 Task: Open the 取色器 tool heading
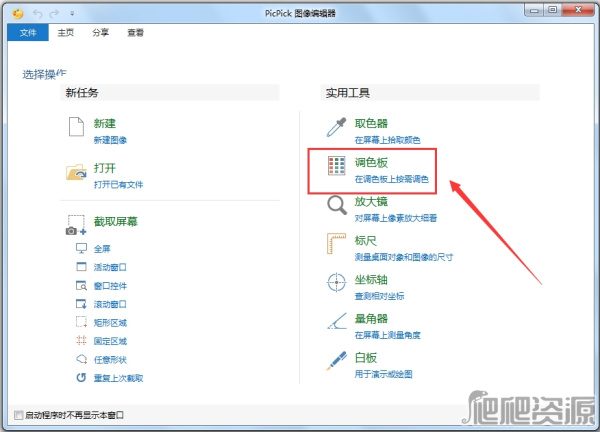(371, 123)
